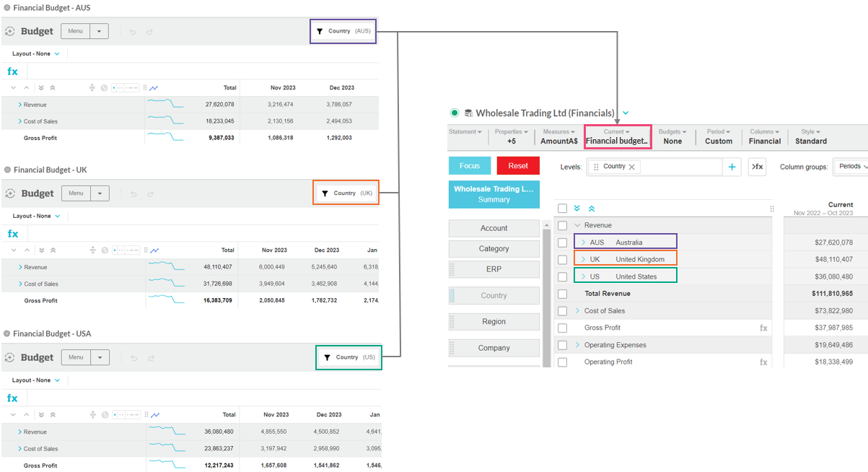Click the fx formula icon in UK budget
This screenshot has width=868, height=472.
[x=13, y=234]
